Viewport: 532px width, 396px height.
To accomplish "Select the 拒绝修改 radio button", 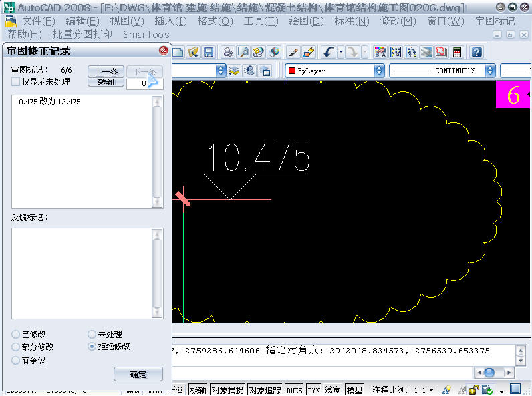I will 92,347.
